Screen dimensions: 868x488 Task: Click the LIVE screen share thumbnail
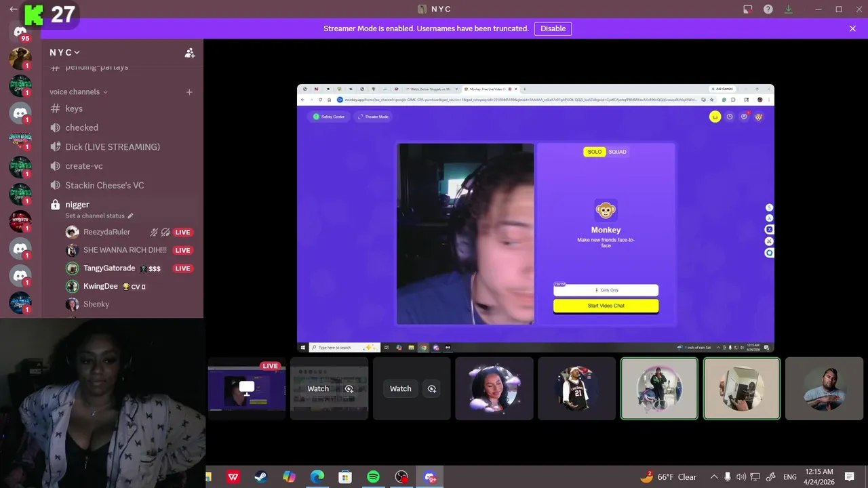click(x=247, y=389)
